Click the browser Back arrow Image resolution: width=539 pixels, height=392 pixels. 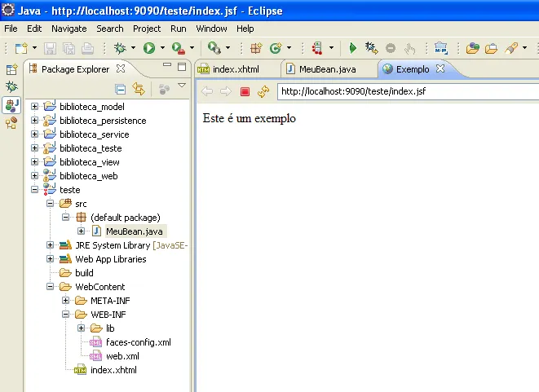click(x=207, y=91)
